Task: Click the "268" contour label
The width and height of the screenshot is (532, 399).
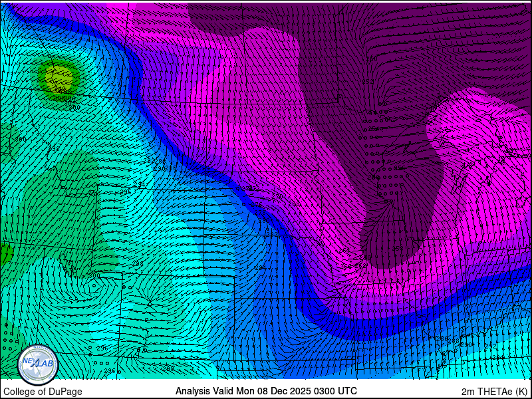Action: pyautogui.click(x=294, y=203)
